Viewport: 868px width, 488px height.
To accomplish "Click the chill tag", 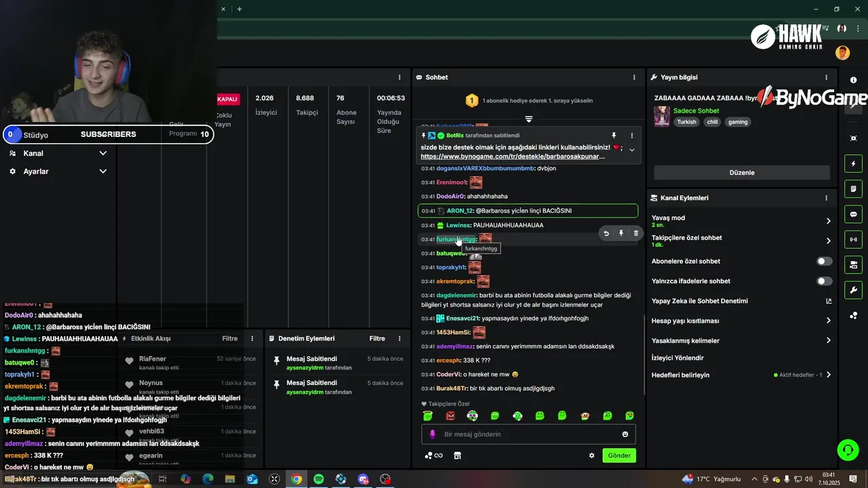I will tap(712, 122).
